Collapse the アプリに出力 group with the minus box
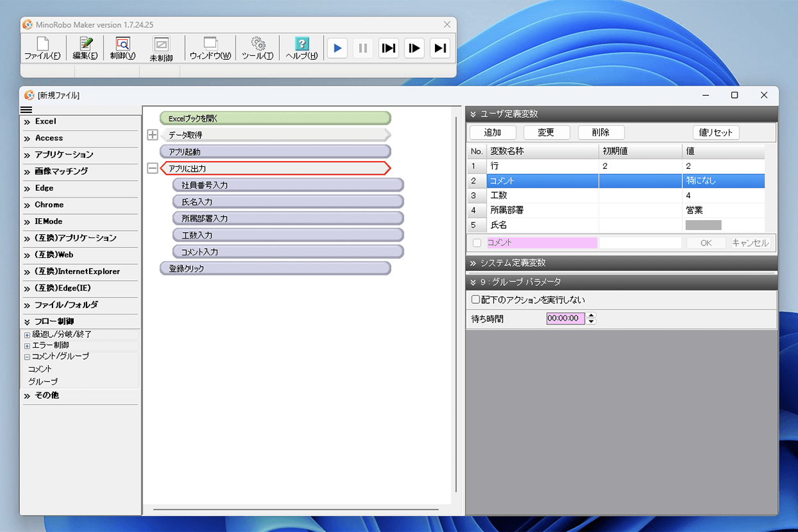798x532 pixels. pos(152,169)
